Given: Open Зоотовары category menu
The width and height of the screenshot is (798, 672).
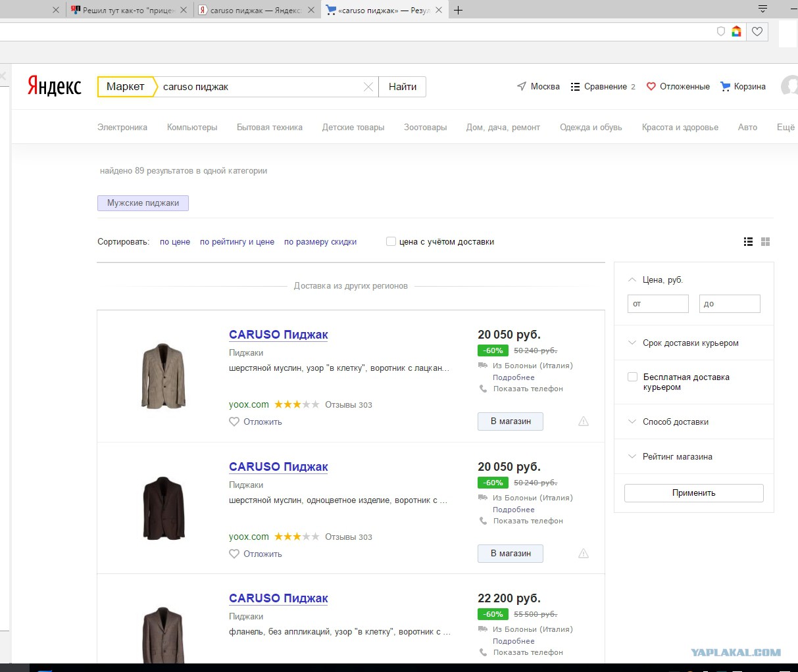Looking at the screenshot, I should coord(426,128).
